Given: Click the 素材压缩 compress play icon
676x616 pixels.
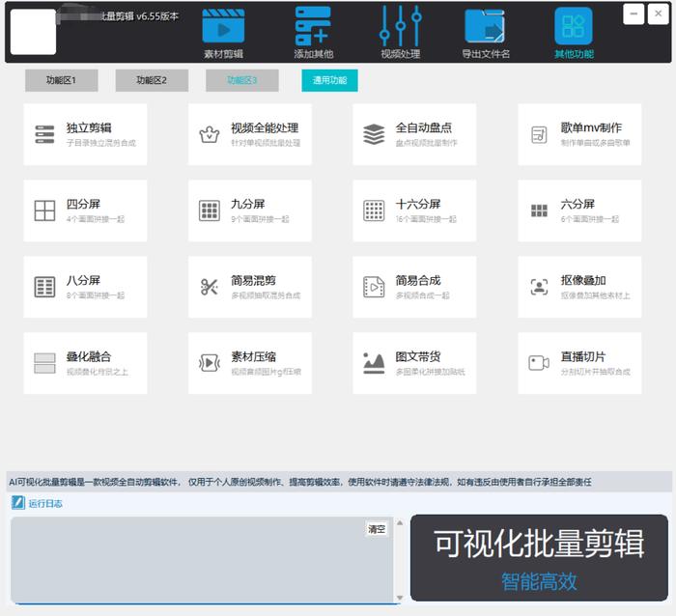Looking at the screenshot, I should pyautogui.click(x=210, y=363).
